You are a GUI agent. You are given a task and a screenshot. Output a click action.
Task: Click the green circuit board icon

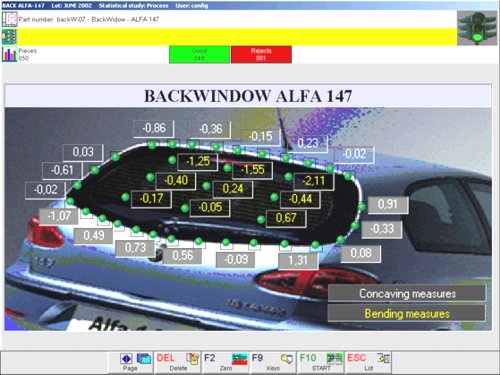pos(9,37)
